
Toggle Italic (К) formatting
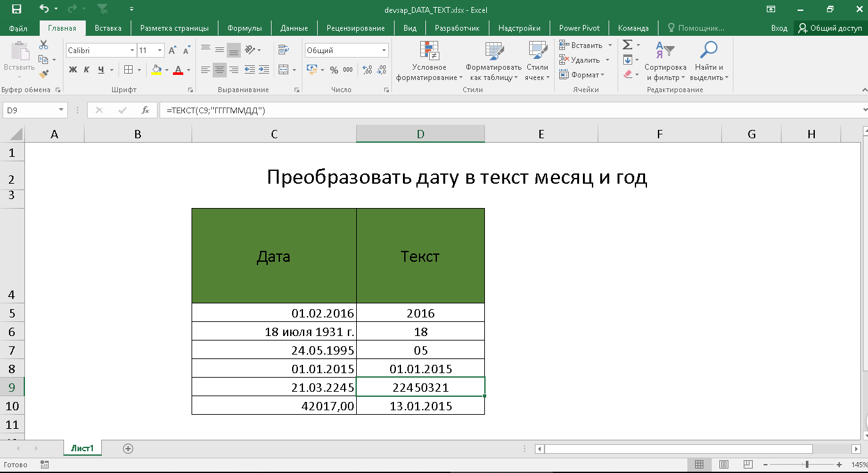[x=87, y=70]
